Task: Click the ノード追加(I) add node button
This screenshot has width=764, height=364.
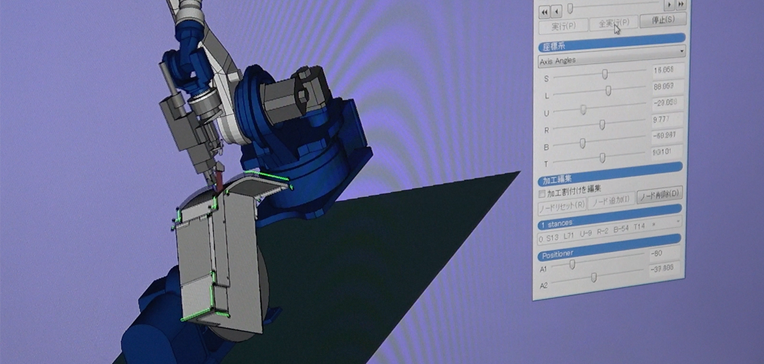Action: pos(611,200)
